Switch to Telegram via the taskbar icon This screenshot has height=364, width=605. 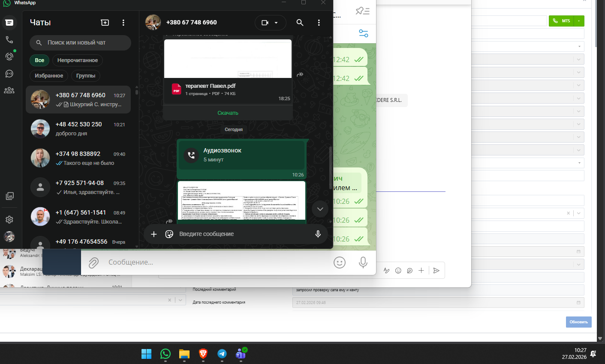point(222,354)
